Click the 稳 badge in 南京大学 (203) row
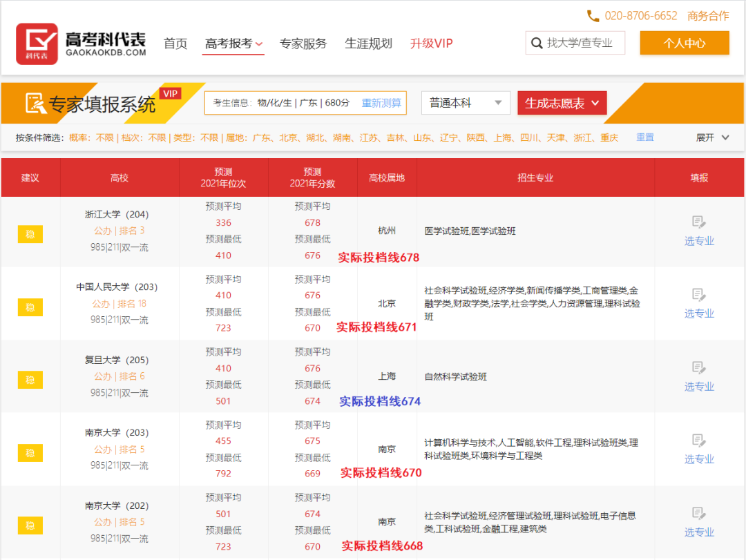This screenshot has height=560, width=746. coord(30,453)
